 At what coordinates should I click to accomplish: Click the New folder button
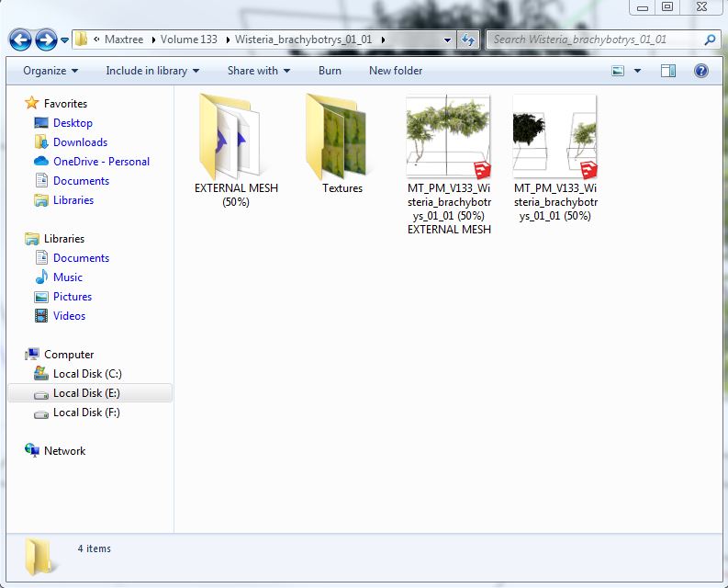coord(396,71)
